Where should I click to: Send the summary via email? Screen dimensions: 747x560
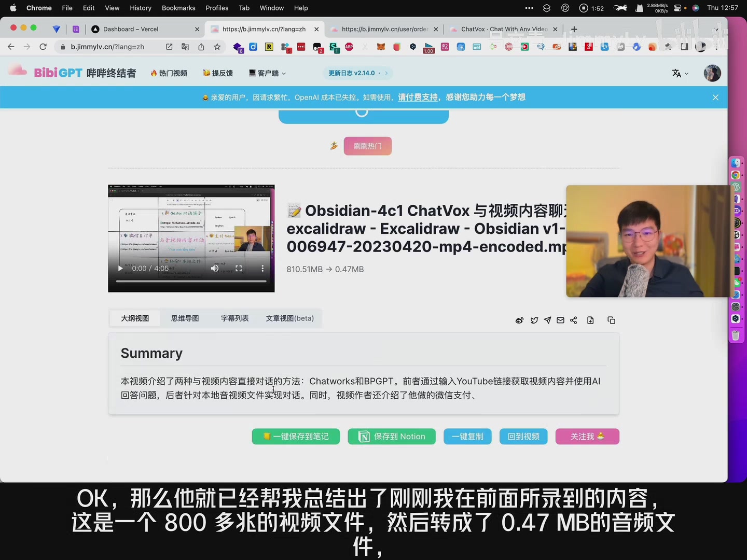(x=560, y=320)
